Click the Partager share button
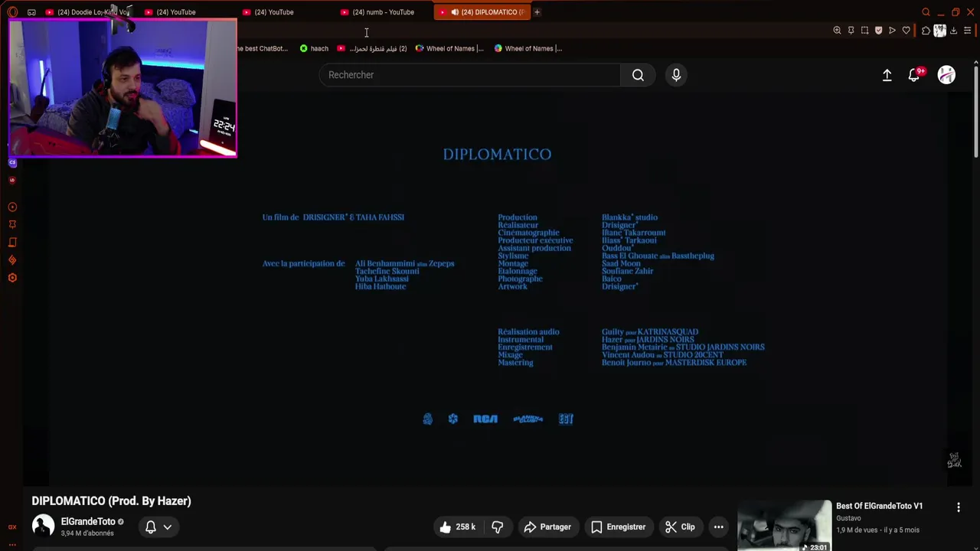 547,527
